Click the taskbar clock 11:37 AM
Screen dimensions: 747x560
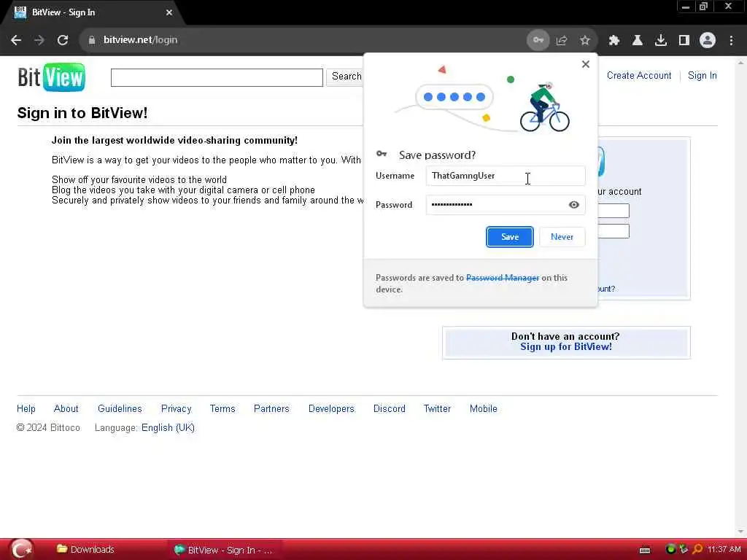click(x=724, y=550)
